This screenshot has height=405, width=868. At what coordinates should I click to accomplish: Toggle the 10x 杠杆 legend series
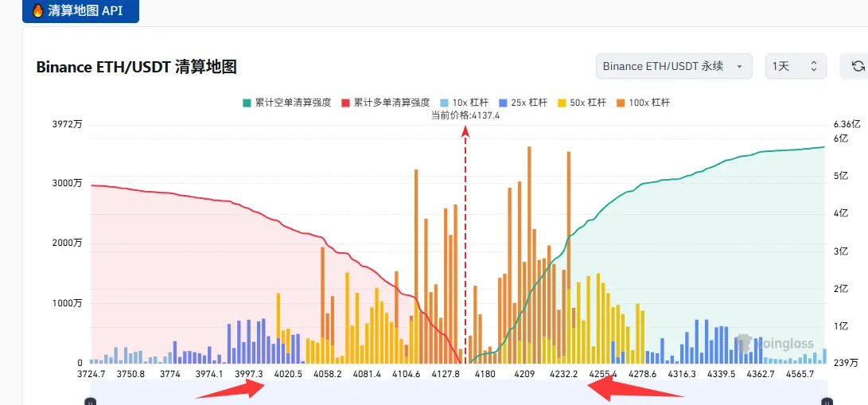(464, 103)
